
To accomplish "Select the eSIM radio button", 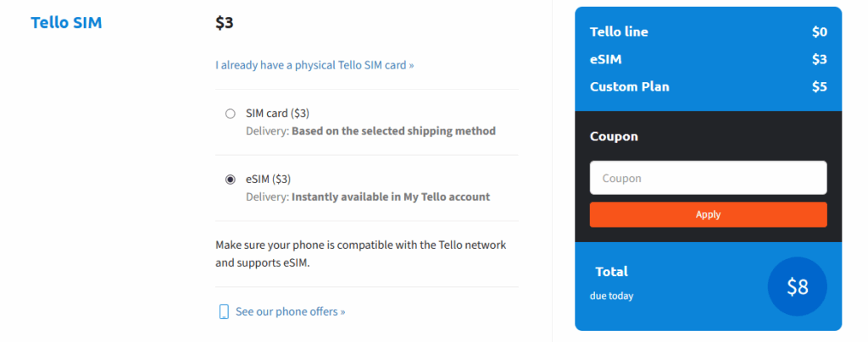I will (231, 179).
